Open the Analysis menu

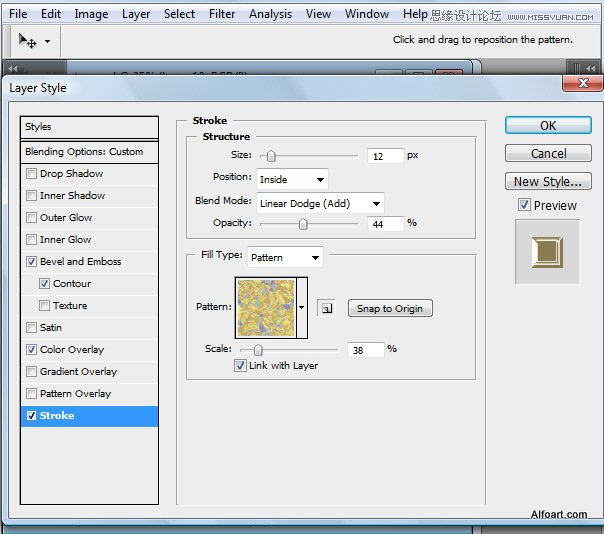click(x=270, y=14)
